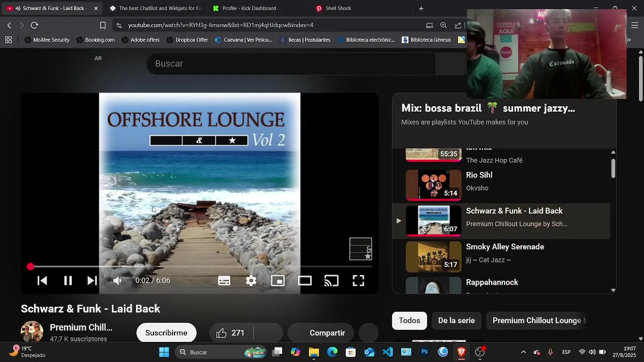Image resolution: width=644 pixels, height=362 pixels.
Task: Open Photoshop from the taskbar
Action: click(425, 352)
